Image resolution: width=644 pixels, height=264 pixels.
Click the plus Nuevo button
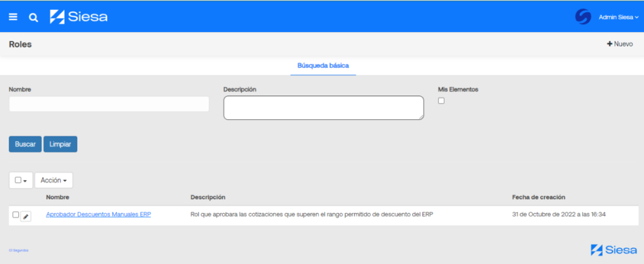[x=619, y=44]
